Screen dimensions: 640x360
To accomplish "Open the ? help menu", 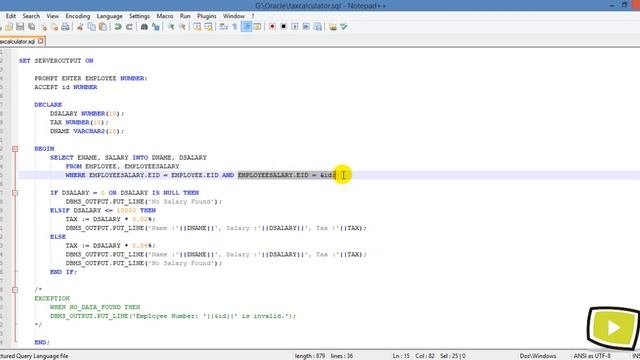I will tap(253, 16).
